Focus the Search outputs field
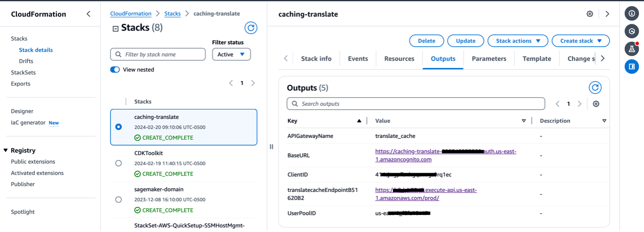 click(416, 104)
